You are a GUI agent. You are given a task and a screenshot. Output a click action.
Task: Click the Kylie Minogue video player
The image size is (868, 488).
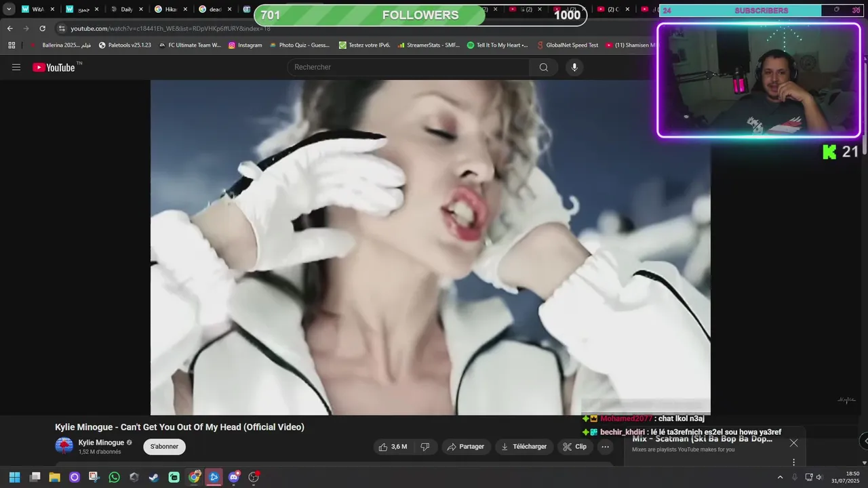[x=430, y=247]
